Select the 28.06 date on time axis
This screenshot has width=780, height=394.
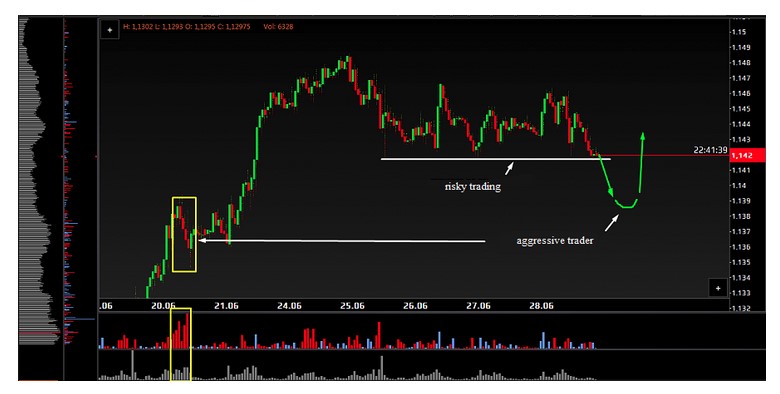pos(541,306)
